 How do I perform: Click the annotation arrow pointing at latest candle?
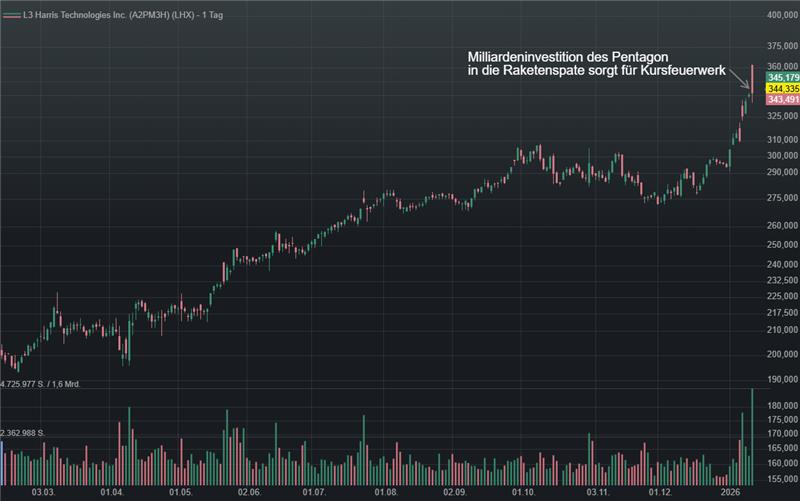click(x=739, y=79)
